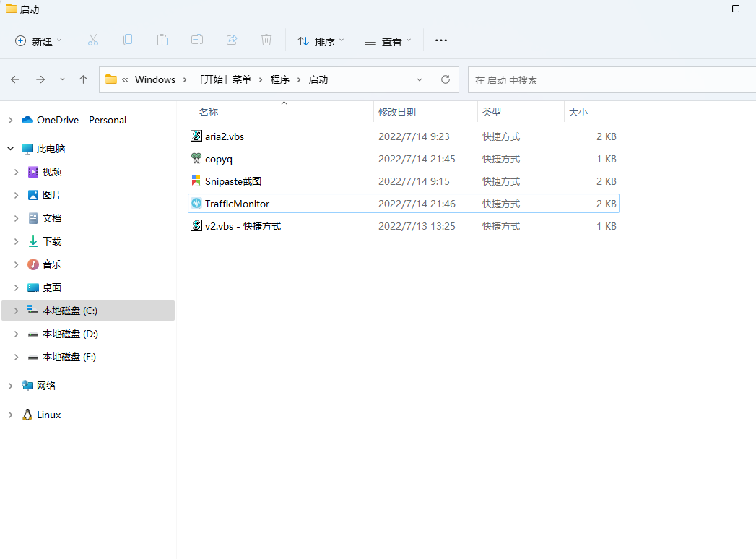Screen dimensions: 756x559
Task: Go up one folder level
Action: point(84,79)
